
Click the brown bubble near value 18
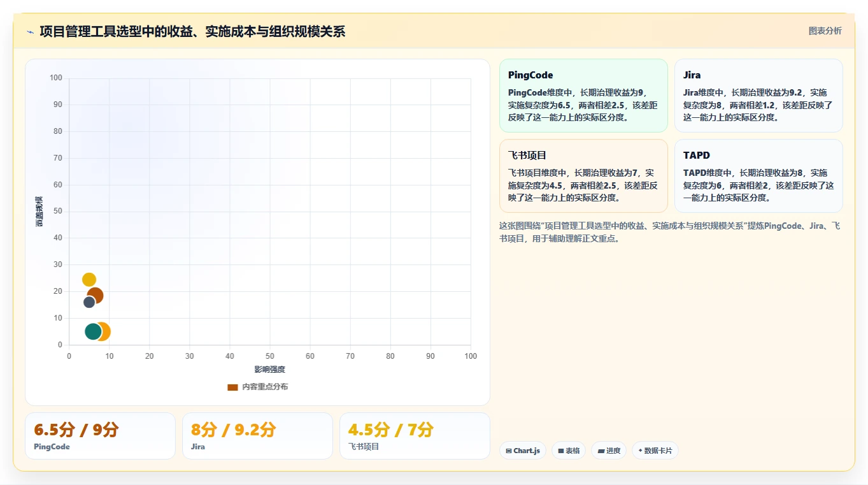[95, 296]
